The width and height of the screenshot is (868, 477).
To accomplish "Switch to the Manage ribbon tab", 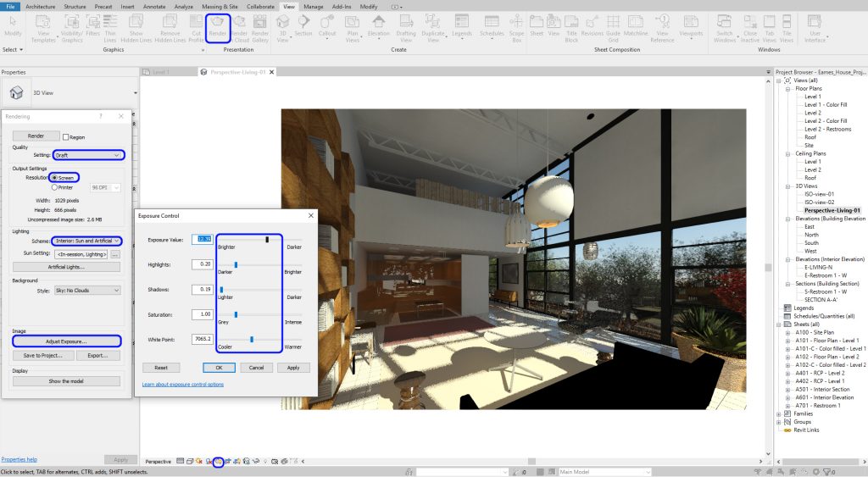I will coord(314,7).
